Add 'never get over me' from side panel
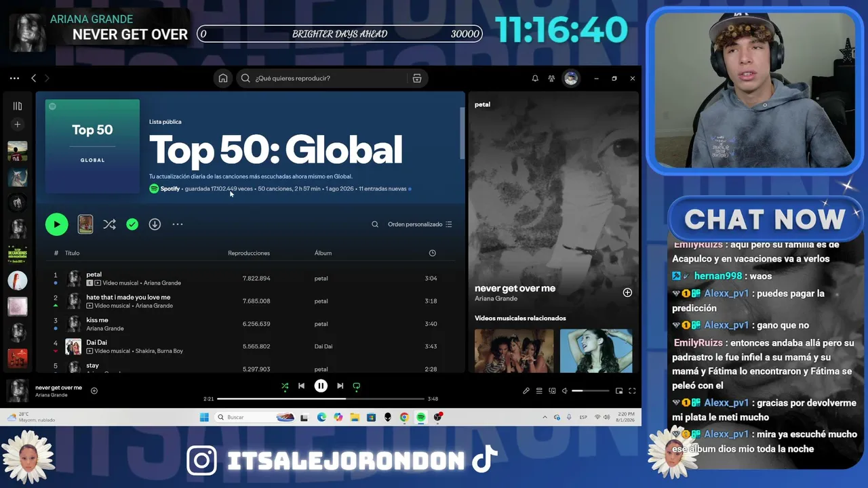Image resolution: width=868 pixels, height=488 pixels. coord(627,293)
